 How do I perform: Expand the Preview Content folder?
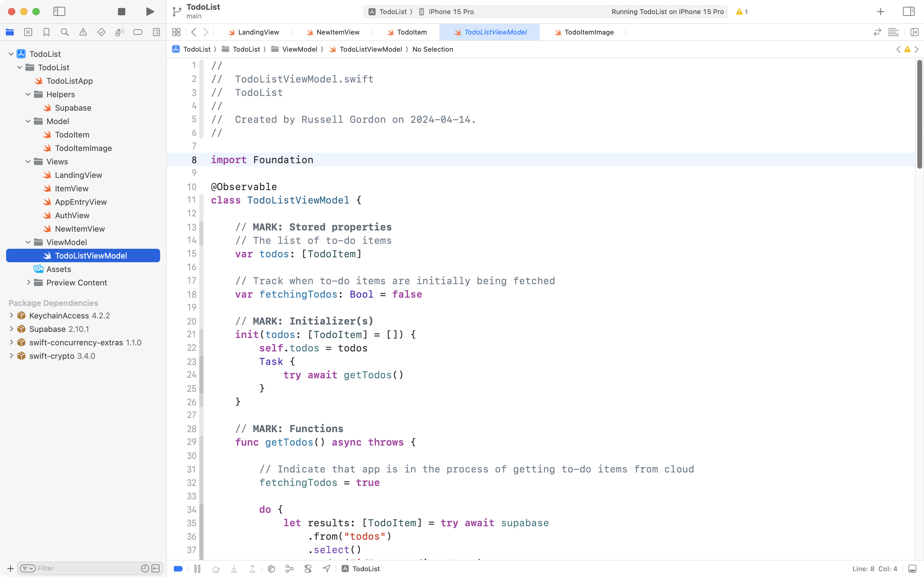28,282
